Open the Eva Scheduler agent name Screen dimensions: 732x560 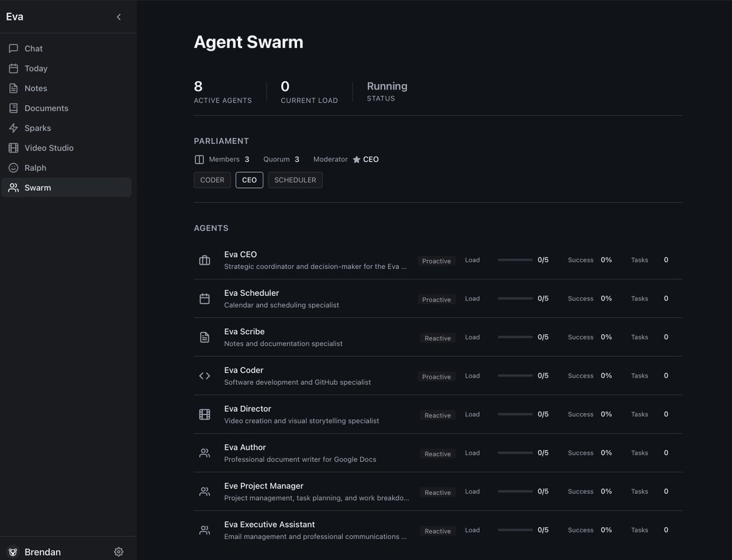click(x=251, y=293)
